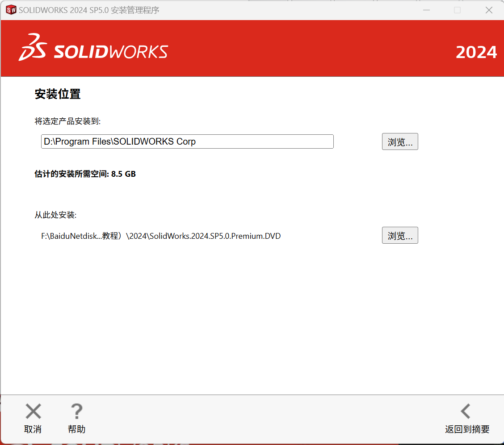
Task: Click the estimated space 8.5 GB text
Action: click(85, 174)
